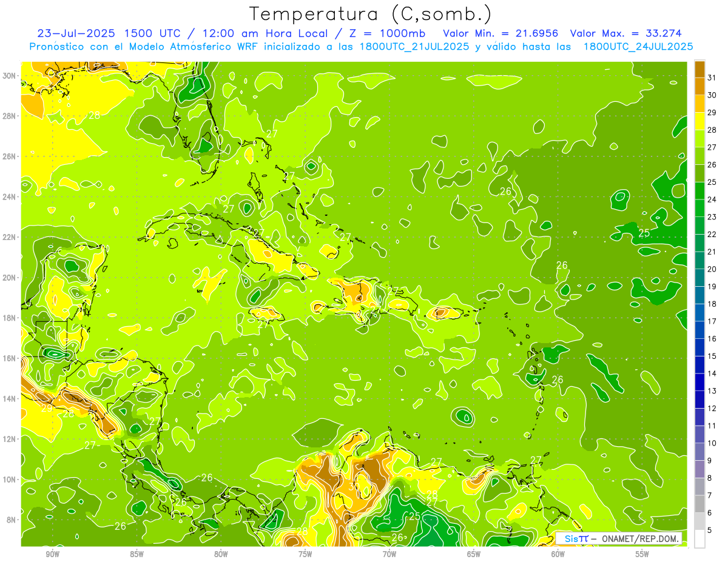Click the purple legend swatch between 9 and 10

tap(699, 452)
